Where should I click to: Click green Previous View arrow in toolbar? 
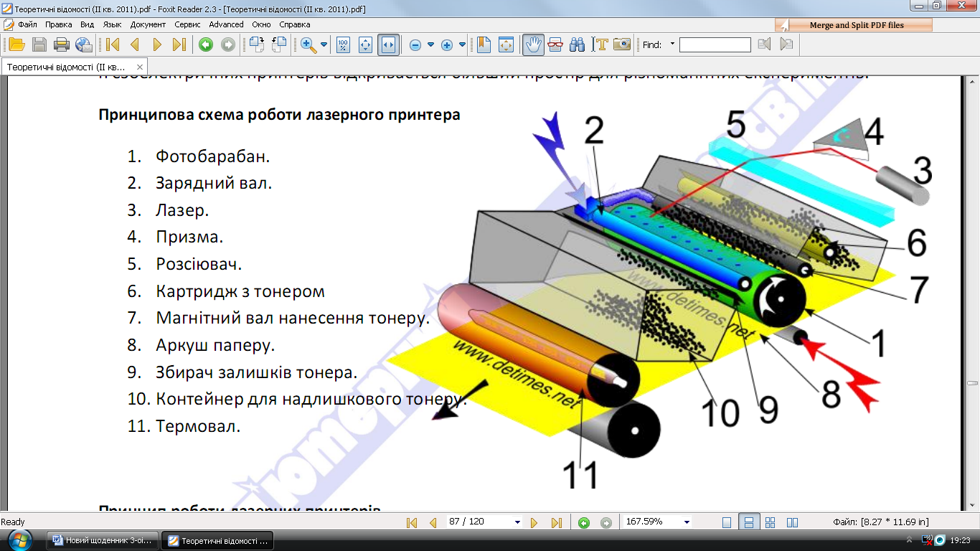(206, 44)
